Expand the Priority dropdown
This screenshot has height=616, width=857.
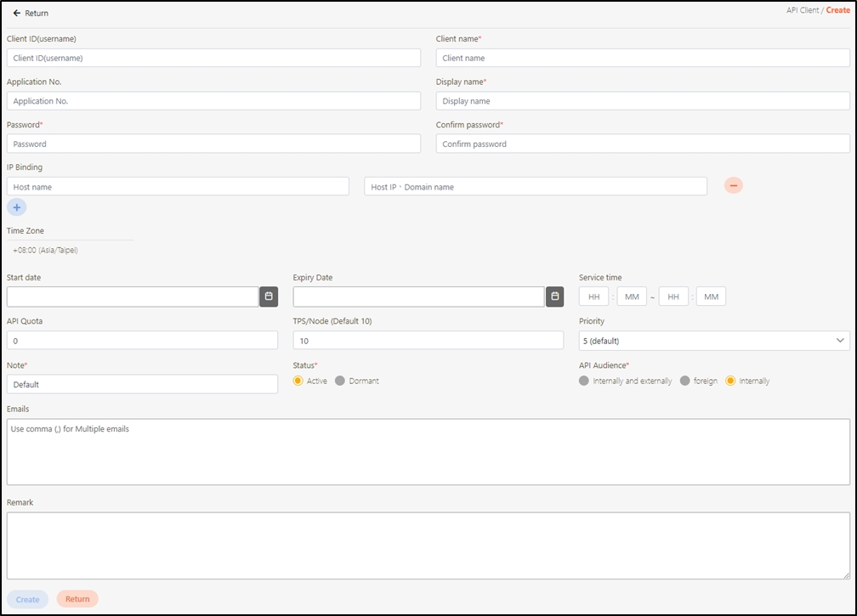click(714, 341)
